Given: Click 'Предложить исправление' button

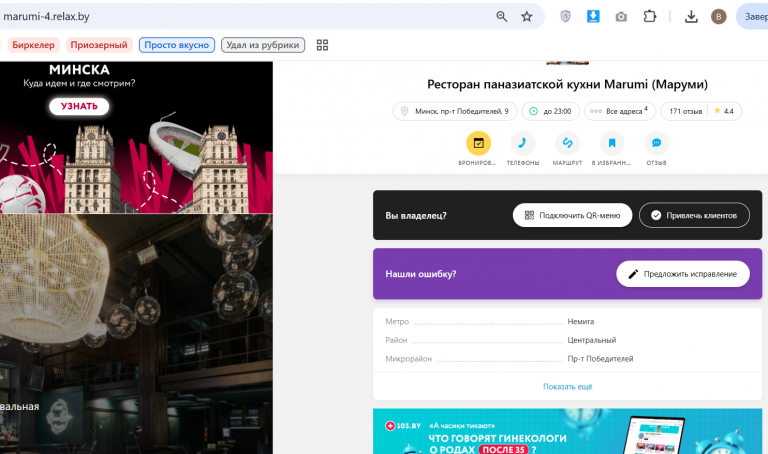Looking at the screenshot, I should click(683, 274).
